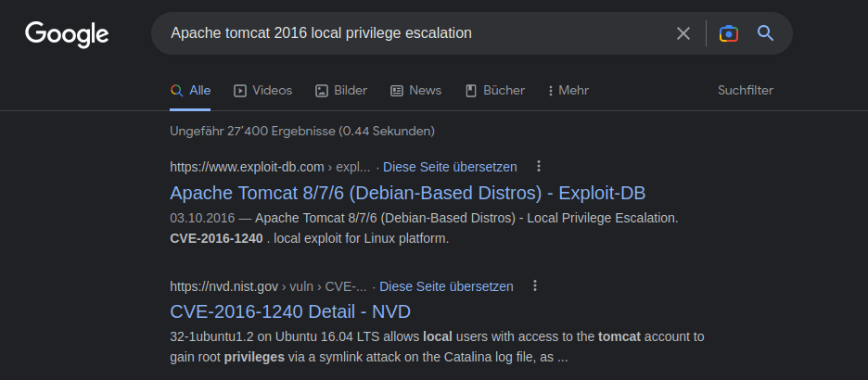The height and width of the screenshot is (380, 868).
Task: Open the Bücher results tab
Action: [x=495, y=91]
